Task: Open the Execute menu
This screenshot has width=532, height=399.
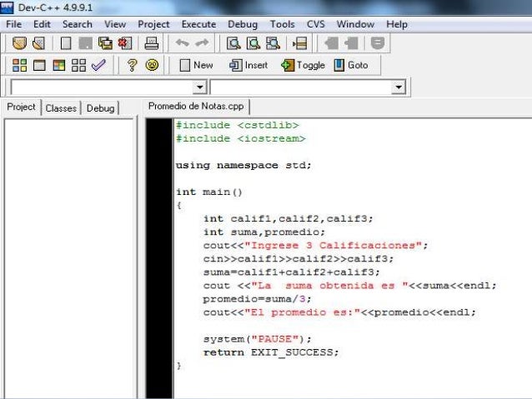Action: coord(198,24)
